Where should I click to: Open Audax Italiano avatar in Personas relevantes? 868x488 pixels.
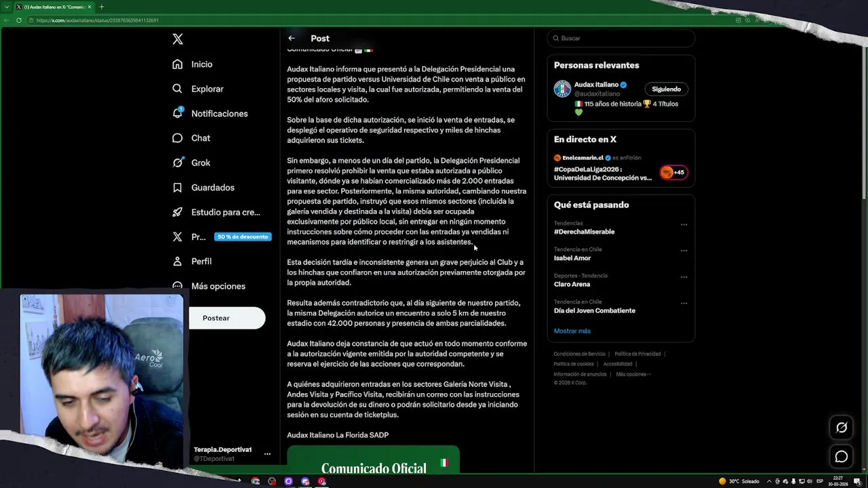coord(562,89)
